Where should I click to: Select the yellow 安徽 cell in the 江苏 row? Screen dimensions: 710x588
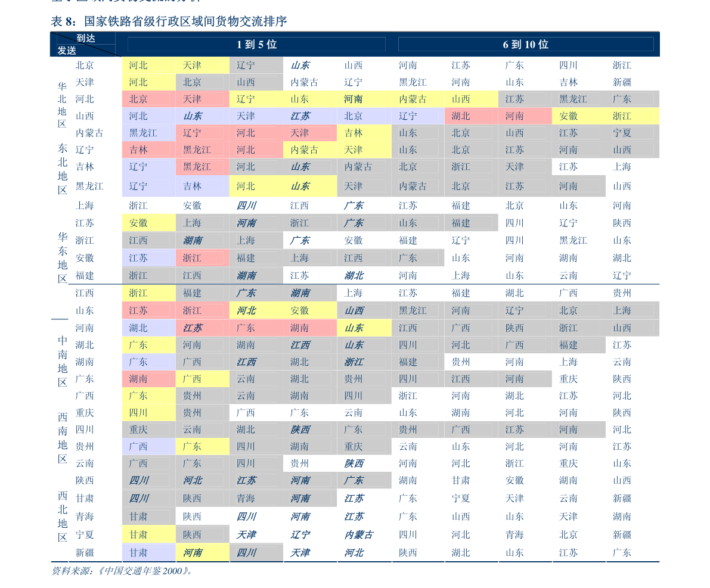[x=148, y=223]
